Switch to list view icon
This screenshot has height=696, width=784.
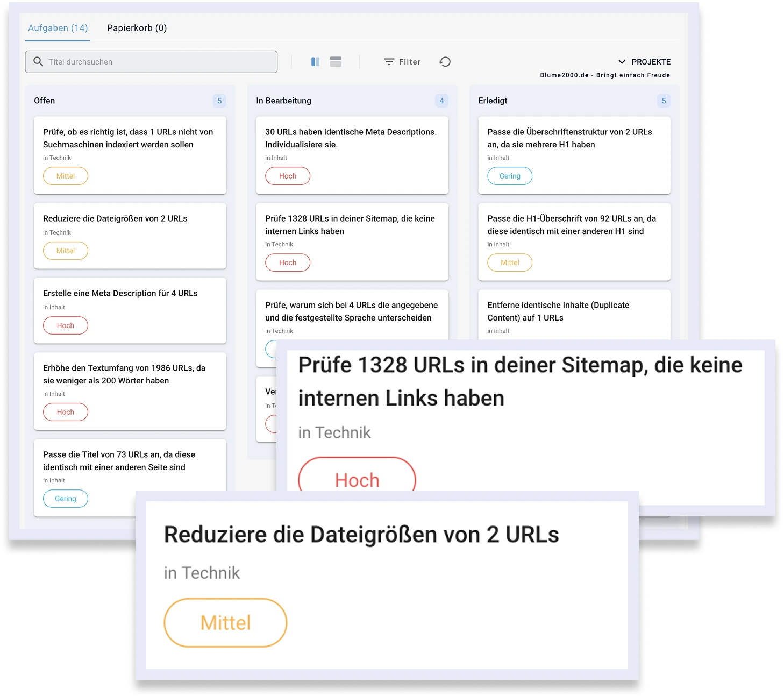(x=336, y=62)
